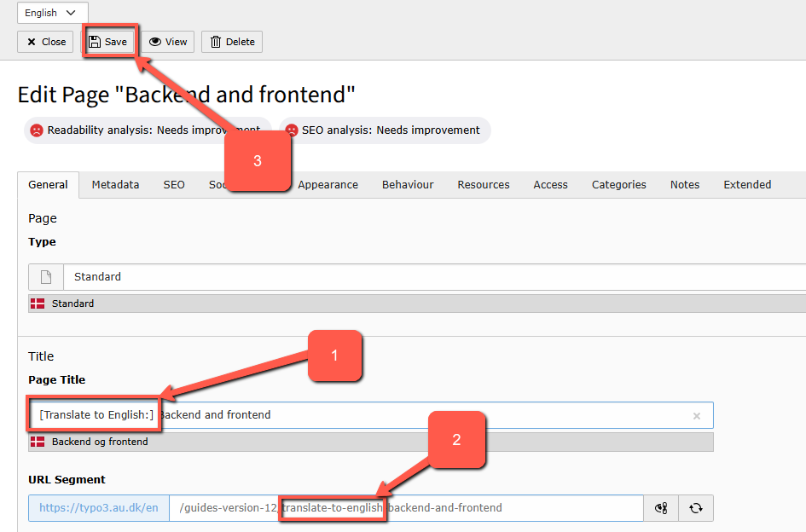Click the Close button in toolbar
The height and width of the screenshot is (532, 806).
pyautogui.click(x=45, y=42)
